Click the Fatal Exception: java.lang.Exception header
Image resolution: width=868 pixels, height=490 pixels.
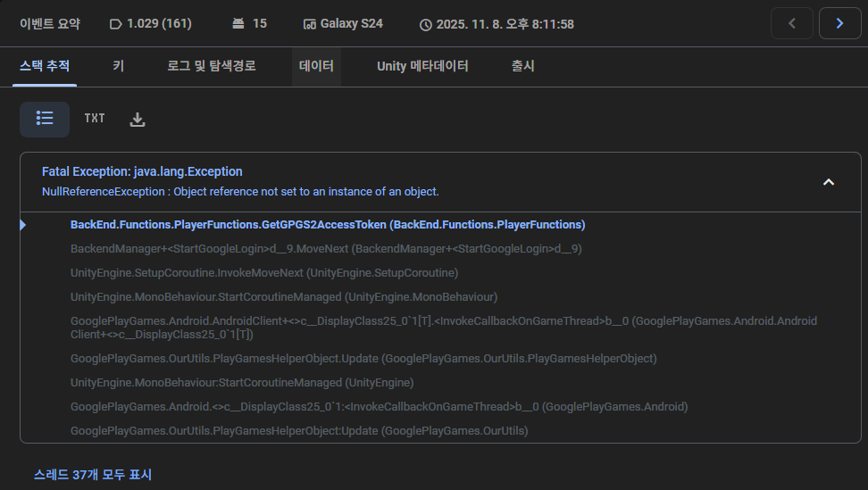tap(142, 171)
